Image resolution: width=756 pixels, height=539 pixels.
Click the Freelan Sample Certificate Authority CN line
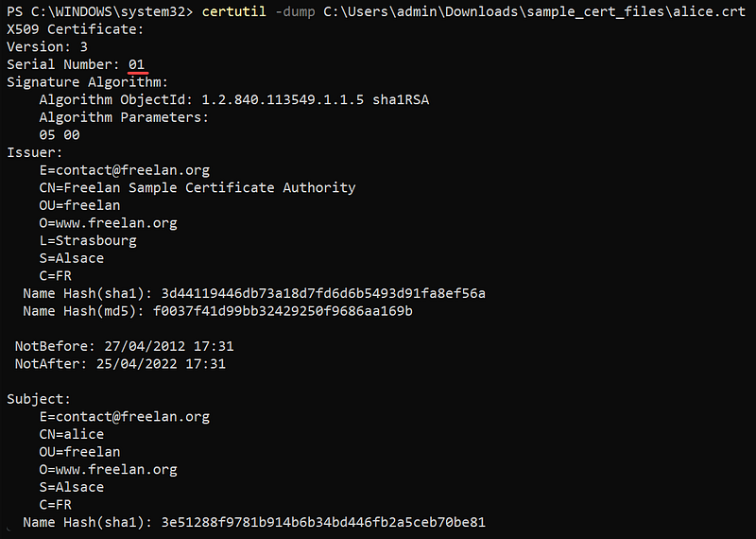pyautogui.click(x=198, y=187)
